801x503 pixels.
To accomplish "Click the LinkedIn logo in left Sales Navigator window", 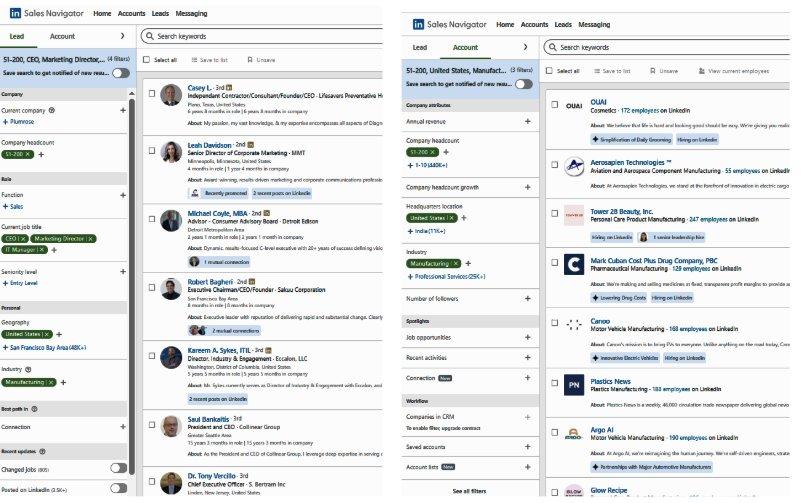I will (15, 13).
